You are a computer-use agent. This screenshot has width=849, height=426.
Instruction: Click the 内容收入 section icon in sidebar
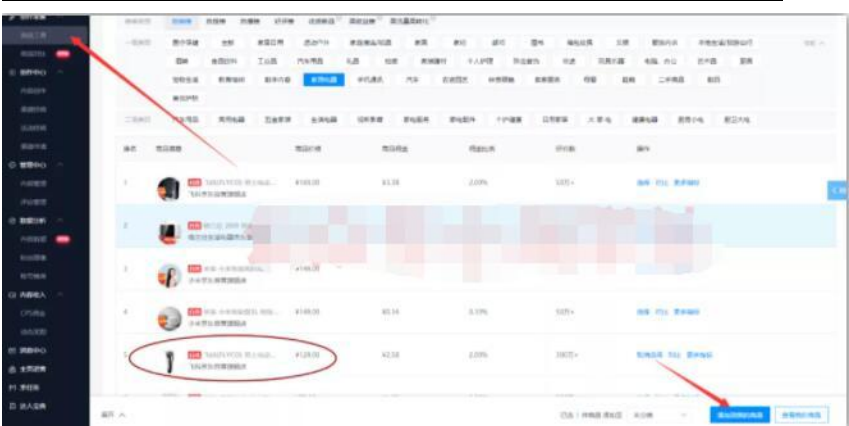tap(11, 296)
